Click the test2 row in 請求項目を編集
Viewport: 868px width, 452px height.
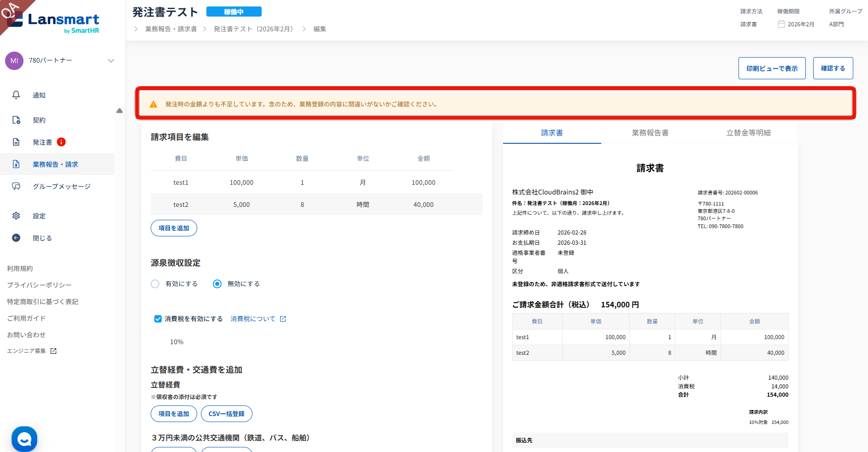(x=317, y=205)
